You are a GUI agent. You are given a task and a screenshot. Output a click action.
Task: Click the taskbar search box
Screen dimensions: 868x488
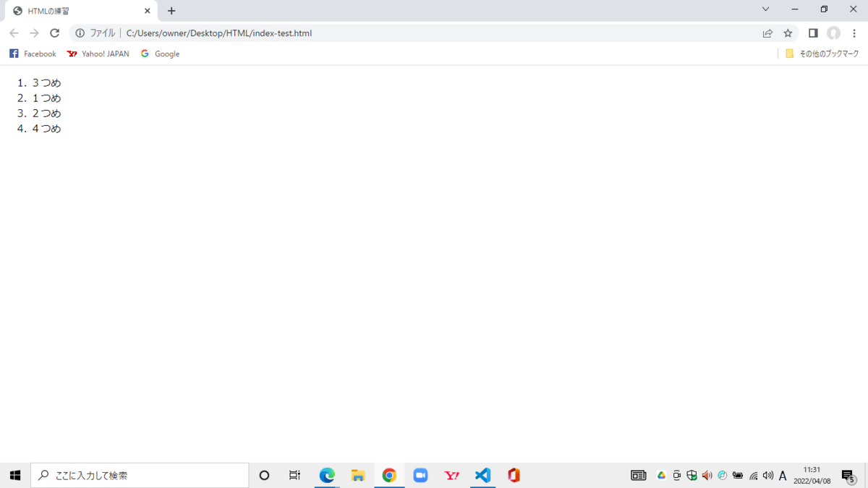tap(140, 475)
